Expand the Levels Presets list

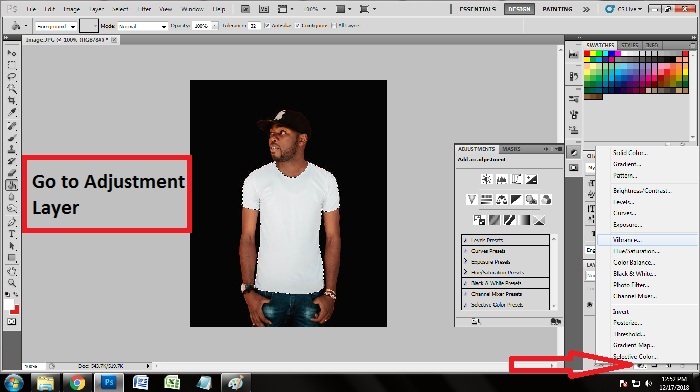(x=465, y=240)
